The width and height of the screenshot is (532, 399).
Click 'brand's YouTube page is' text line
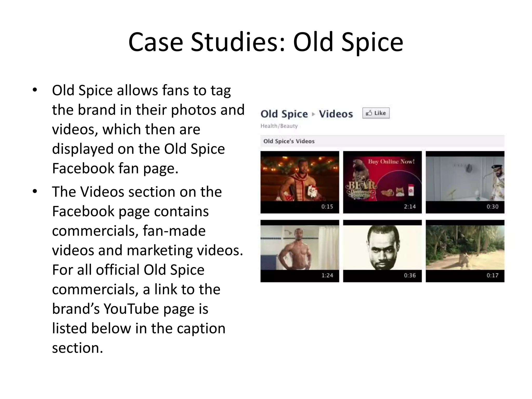pos(130,309)
